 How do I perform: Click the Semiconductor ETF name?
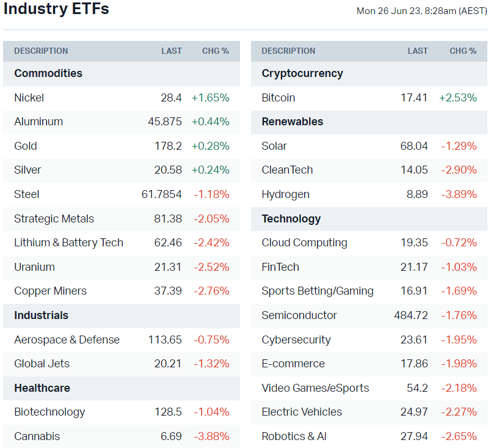tap(299, 315)
